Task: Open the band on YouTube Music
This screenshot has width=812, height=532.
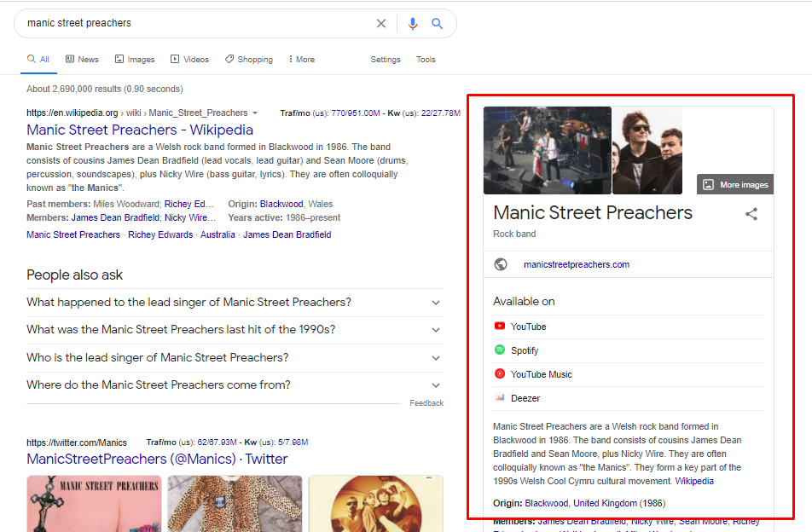Action: [x=541, y=374]
